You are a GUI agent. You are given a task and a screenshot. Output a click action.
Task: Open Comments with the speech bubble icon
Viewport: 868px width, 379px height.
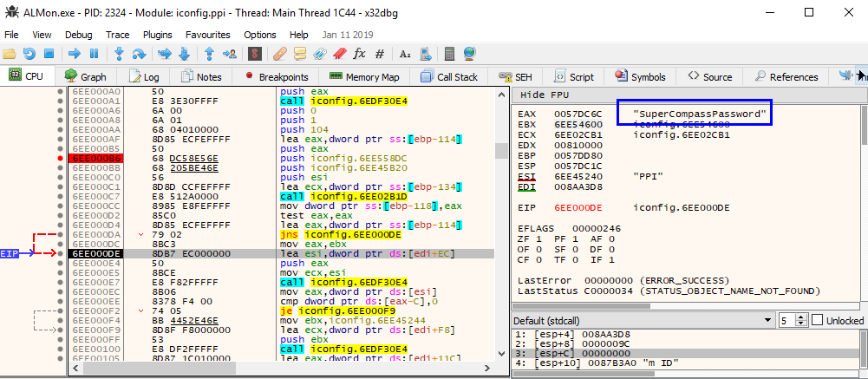click(299, 54)
